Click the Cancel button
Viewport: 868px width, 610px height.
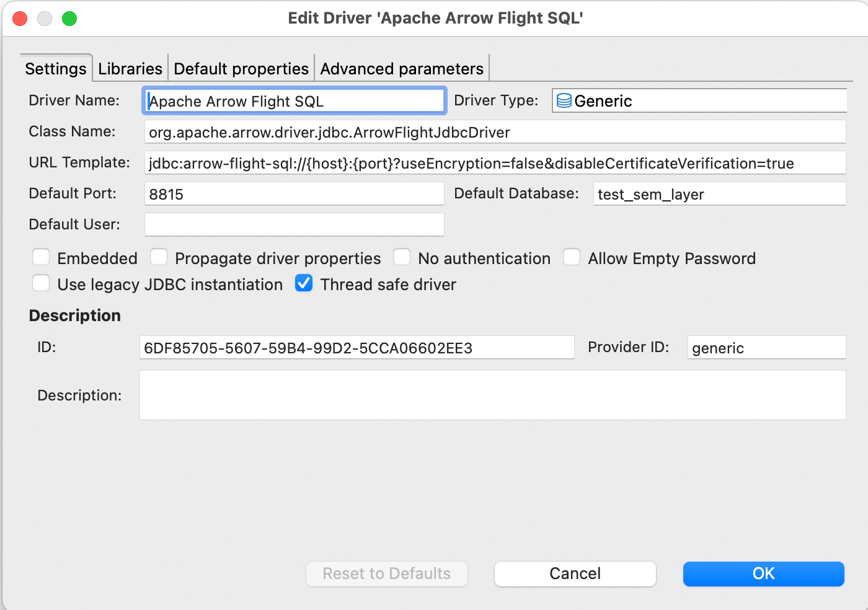575,573
